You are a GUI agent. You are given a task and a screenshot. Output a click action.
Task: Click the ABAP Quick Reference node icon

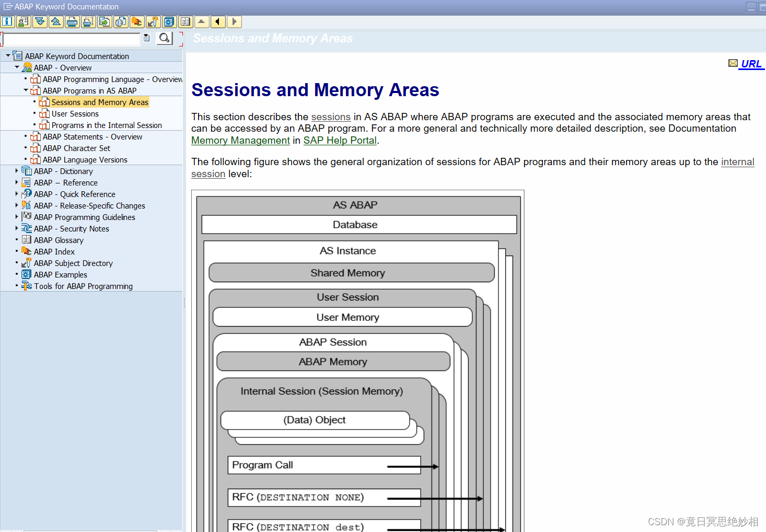(x=27, y=194)
